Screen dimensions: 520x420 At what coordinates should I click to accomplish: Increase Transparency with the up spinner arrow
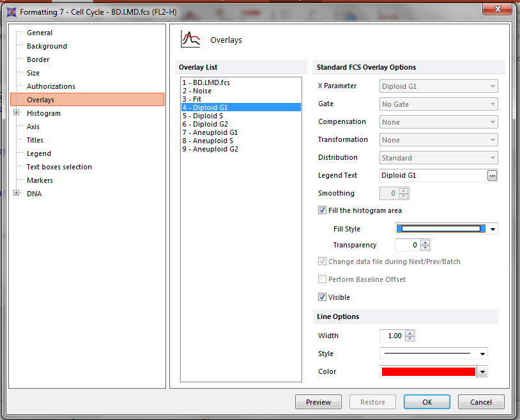425,242
